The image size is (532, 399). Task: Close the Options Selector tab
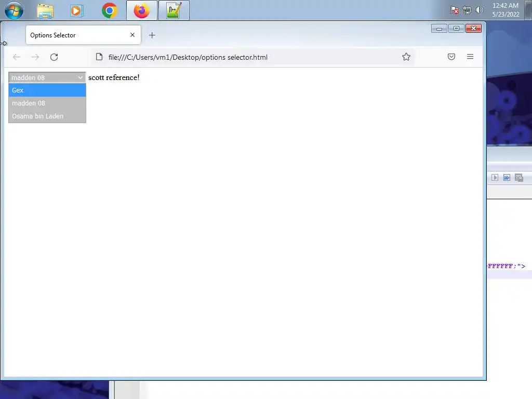click(x=132, y=35)
